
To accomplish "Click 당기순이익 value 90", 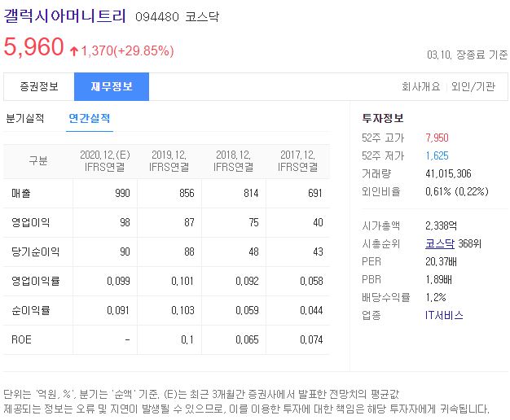I will 125,252.
